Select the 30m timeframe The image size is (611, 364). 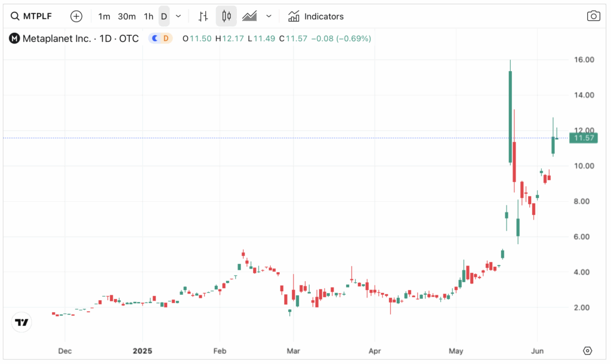pos(126,16)
